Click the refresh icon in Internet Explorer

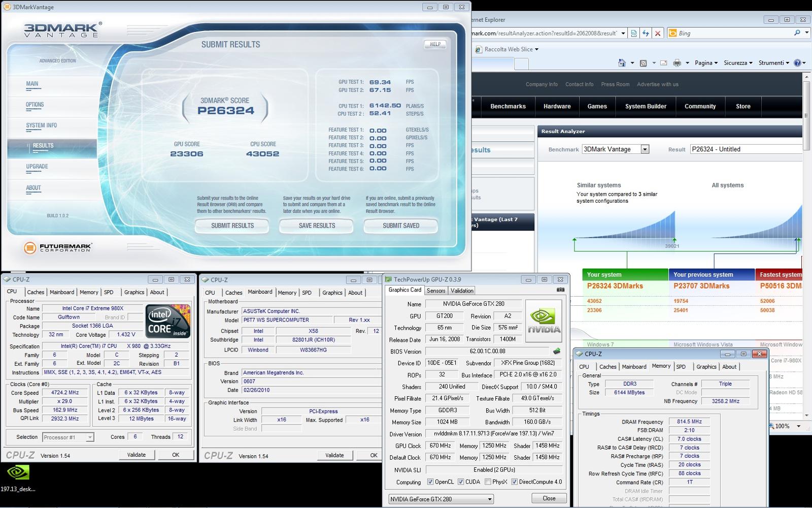tap(646, 33)
